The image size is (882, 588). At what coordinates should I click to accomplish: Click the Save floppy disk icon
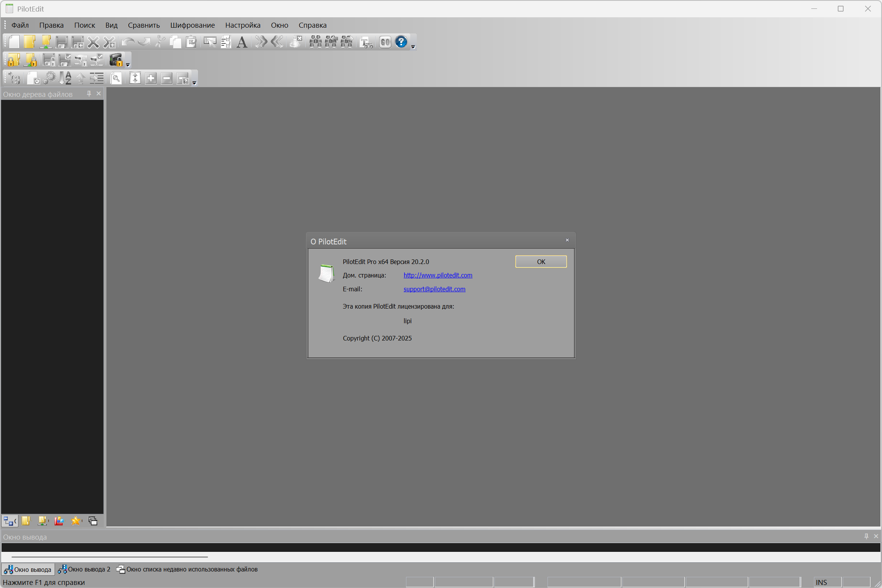[x=62, y=42]
